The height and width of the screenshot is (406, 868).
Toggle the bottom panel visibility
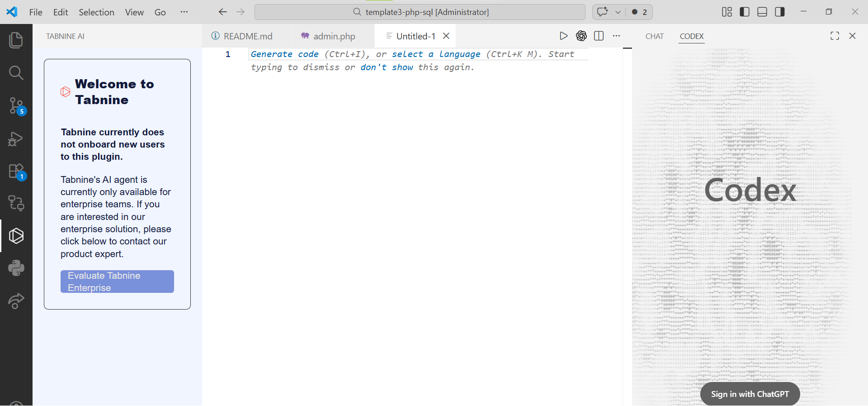762,12
